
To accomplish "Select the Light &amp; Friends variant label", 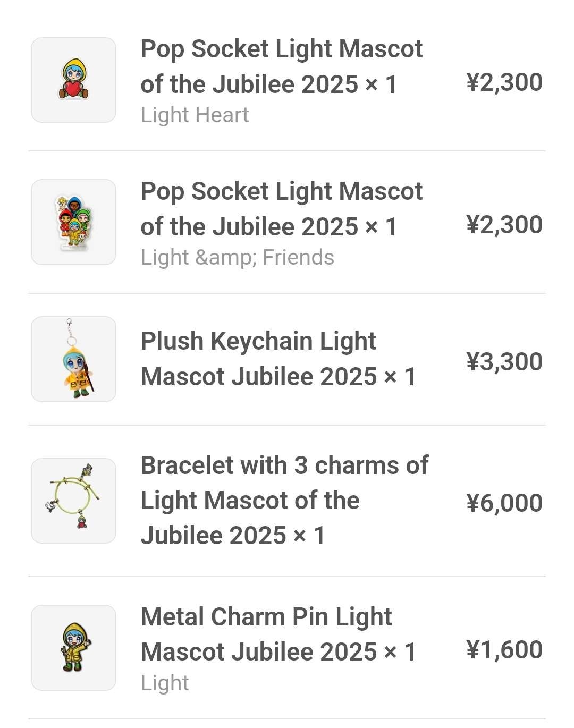I will [237, 258].
